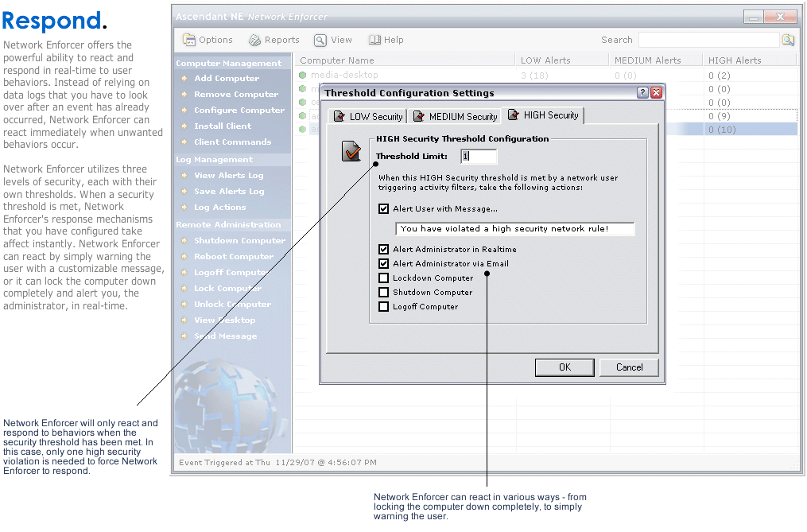Click the Remote Administration section header
The width and height of the screenshot is (807, 532).
pos(228,225)
